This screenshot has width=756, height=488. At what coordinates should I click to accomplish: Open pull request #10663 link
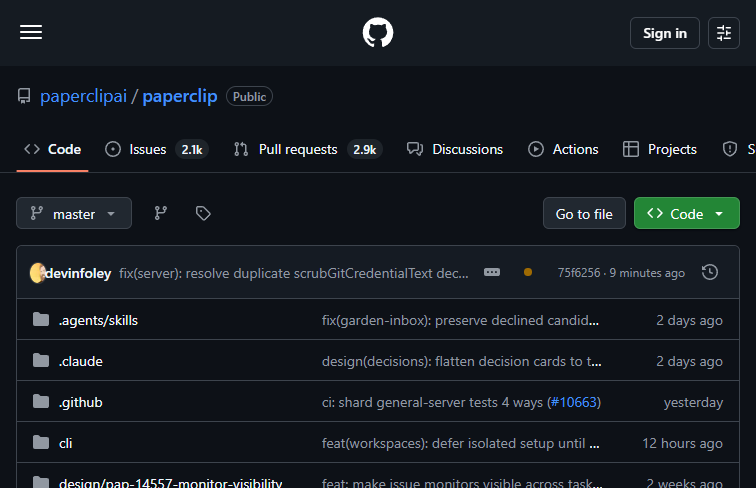[x=574, y=402]
